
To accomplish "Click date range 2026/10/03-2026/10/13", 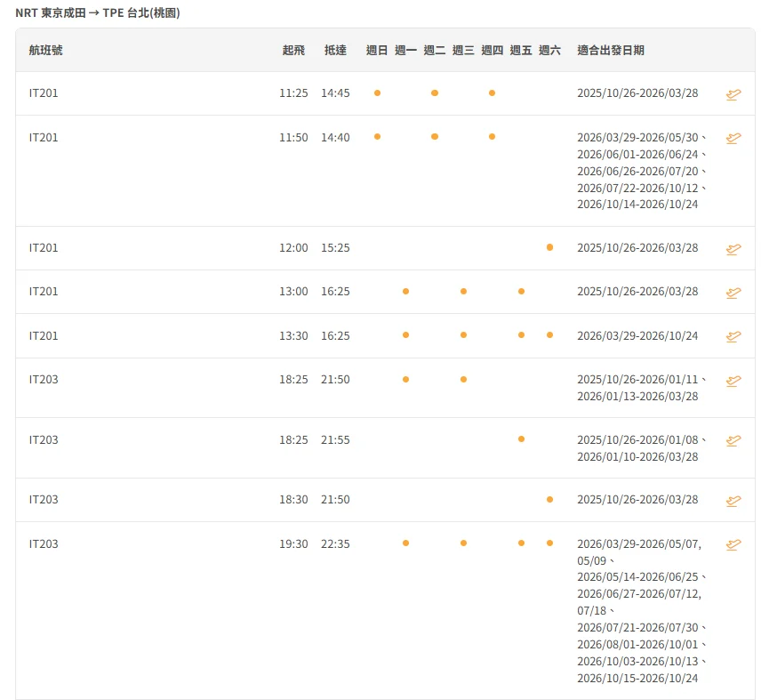I will point(637,661).
